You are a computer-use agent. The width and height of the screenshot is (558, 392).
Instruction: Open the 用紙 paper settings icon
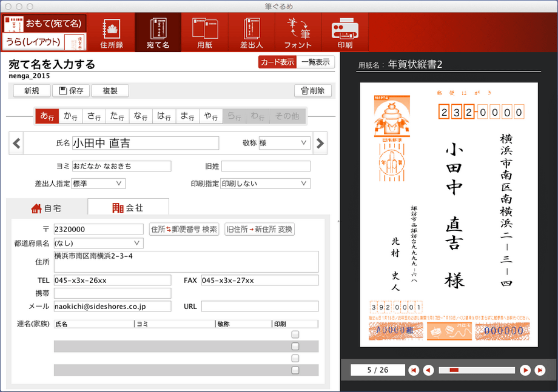click(x=204, y=32)
